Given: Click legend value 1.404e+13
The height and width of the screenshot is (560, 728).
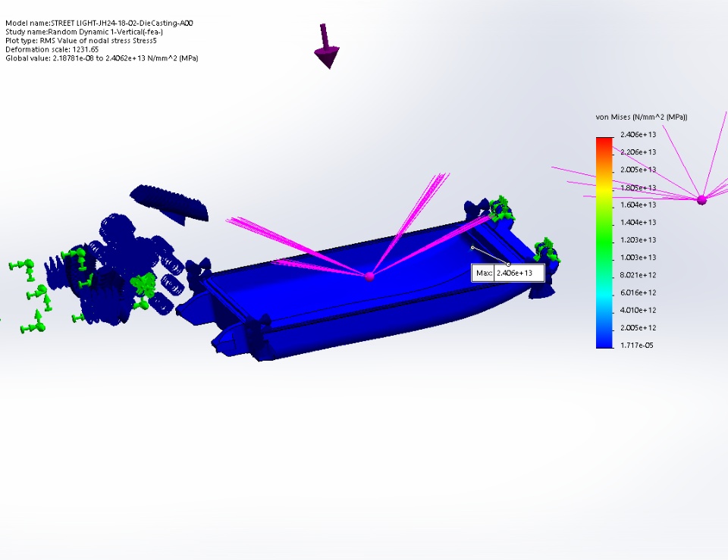Looking at the screenshot, I should (638, 222).
